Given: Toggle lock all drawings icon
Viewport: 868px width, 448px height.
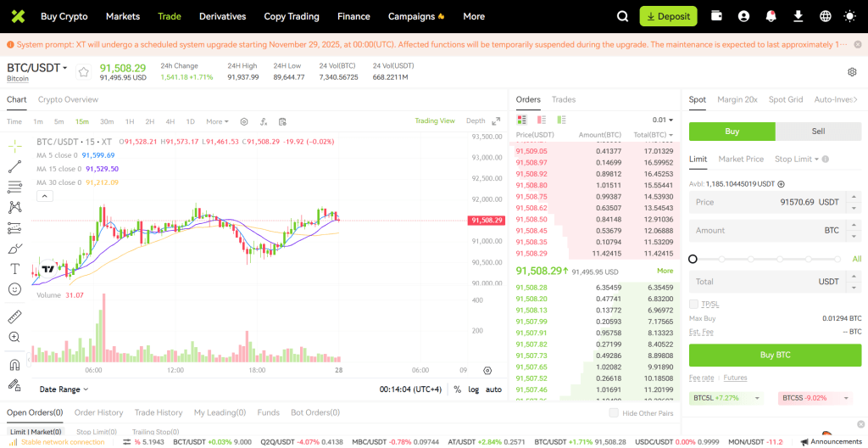Looking at the screenshot, I should [x=15, y=384].
